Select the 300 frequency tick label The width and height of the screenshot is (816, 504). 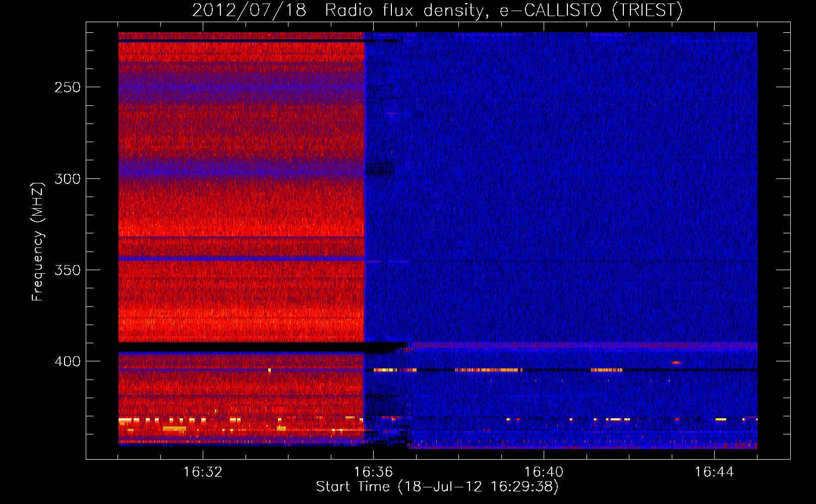click(x=68, y=179)
